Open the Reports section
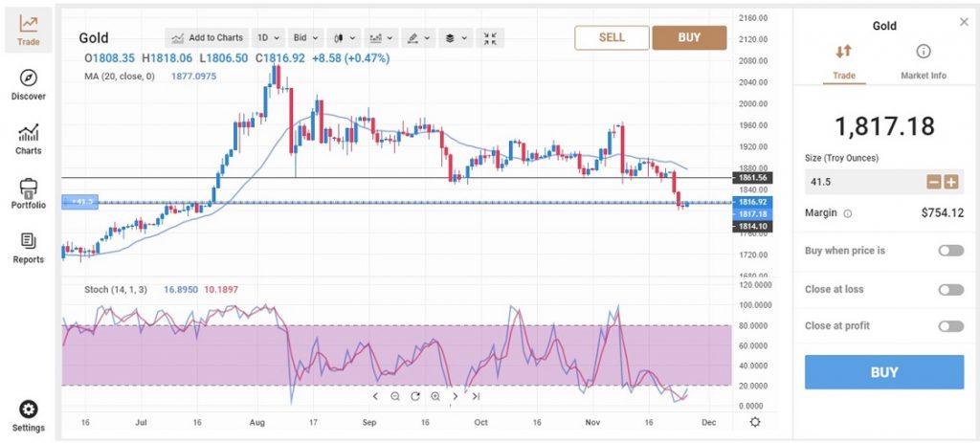Screen dimensions: 980x443 click(x=28, y=248)
